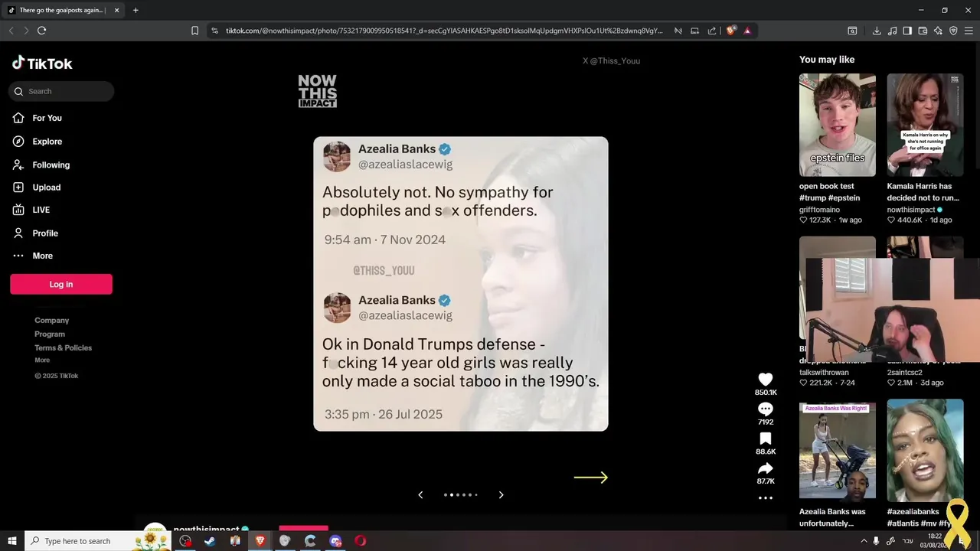Click browser back arrow
This screenshot has height=551, width=980.
11,31
